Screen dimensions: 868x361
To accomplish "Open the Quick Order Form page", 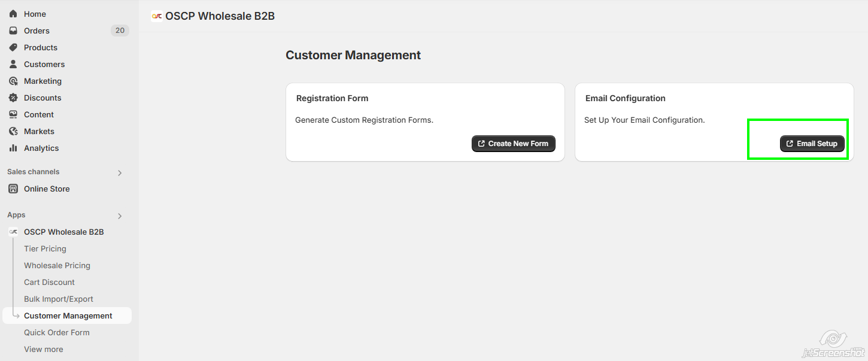I will click(56, 332).
